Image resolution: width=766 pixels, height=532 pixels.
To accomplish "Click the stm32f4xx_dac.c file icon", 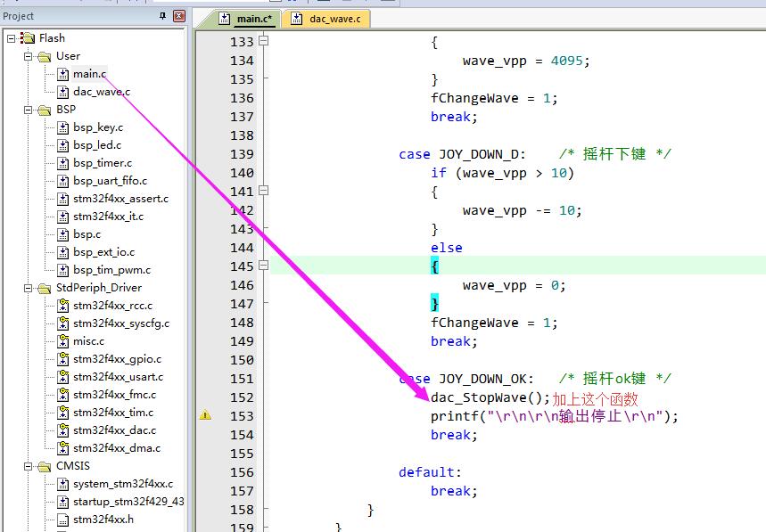I will tap(62, 430).
